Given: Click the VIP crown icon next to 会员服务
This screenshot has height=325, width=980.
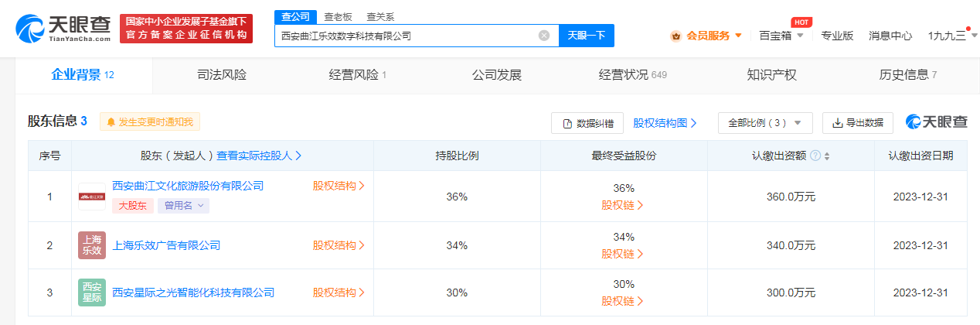Looking at the screenshot, I should coord(676,36).
